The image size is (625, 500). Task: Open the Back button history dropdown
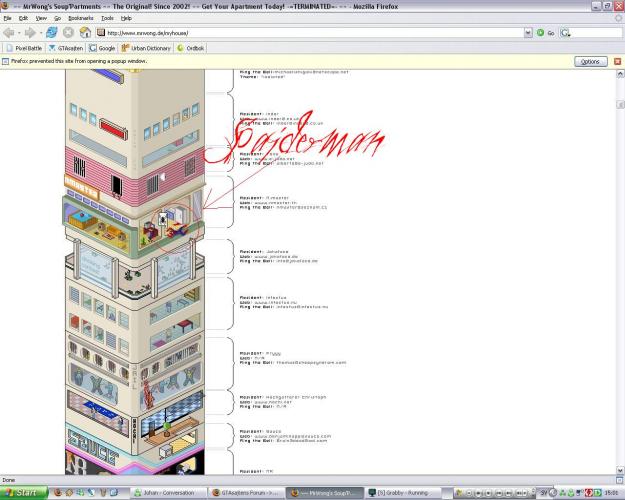[20, 32]
